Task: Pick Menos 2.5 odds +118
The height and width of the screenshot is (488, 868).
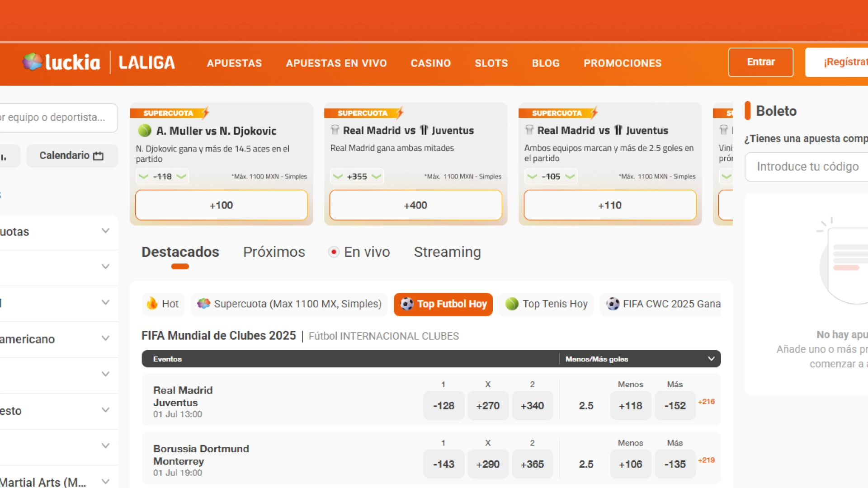Action: 631,406
